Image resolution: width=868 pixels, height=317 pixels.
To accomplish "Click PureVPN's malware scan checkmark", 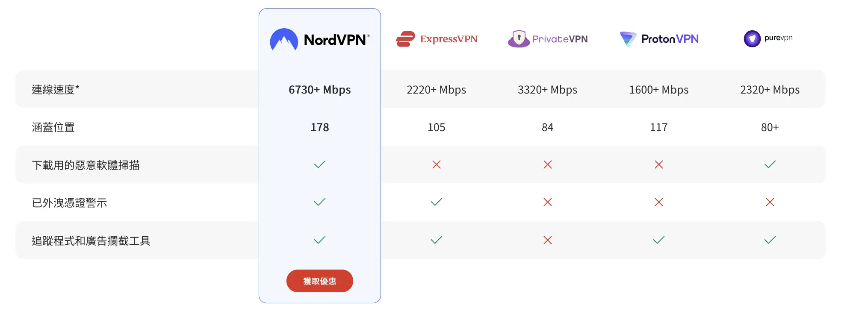I will (x=770, y=164).
